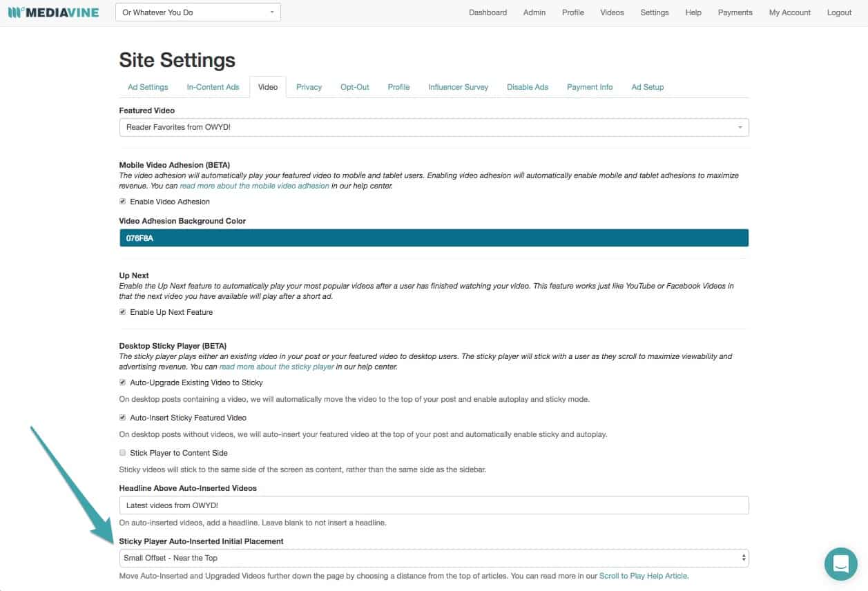Open the sticky player help link
This screenshot has height=591, width=868.
(277, 367)
